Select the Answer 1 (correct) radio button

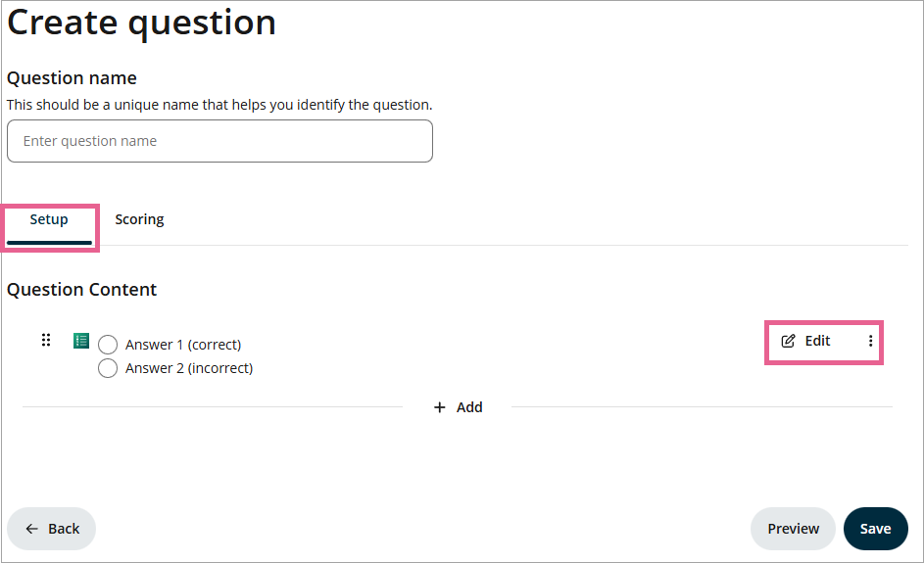coord(108,345)
